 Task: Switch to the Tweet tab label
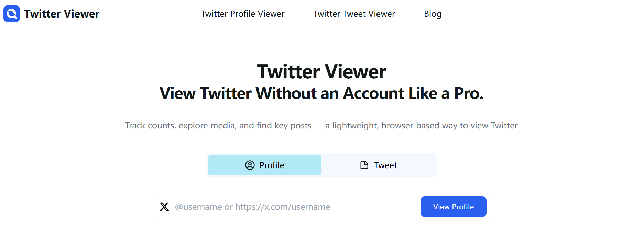385,165
